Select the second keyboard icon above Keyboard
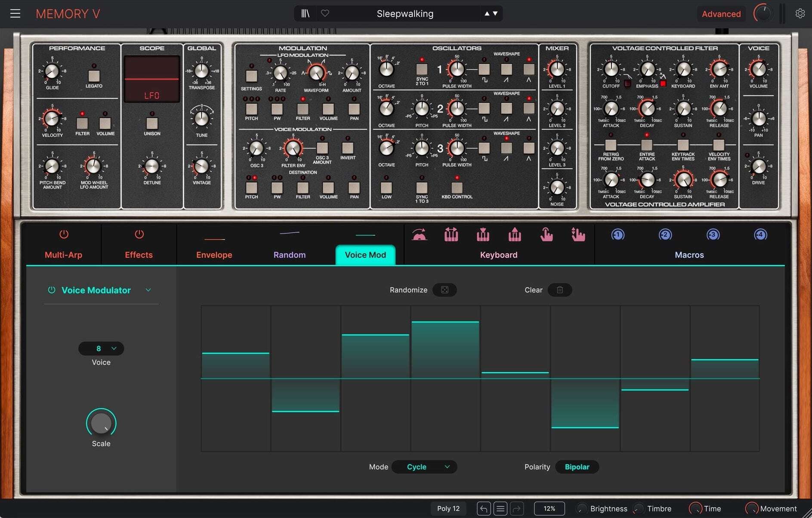Image resolution: width=812 pixels, height=518 pixels. click(451, 235)
